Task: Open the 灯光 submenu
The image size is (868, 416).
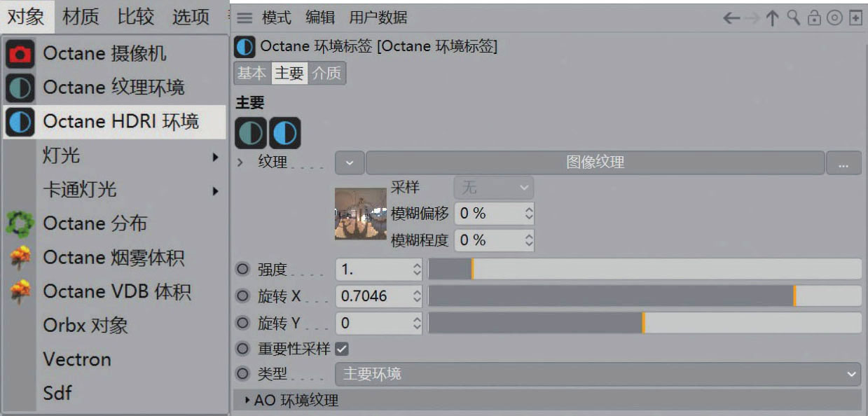Action: 114,156
